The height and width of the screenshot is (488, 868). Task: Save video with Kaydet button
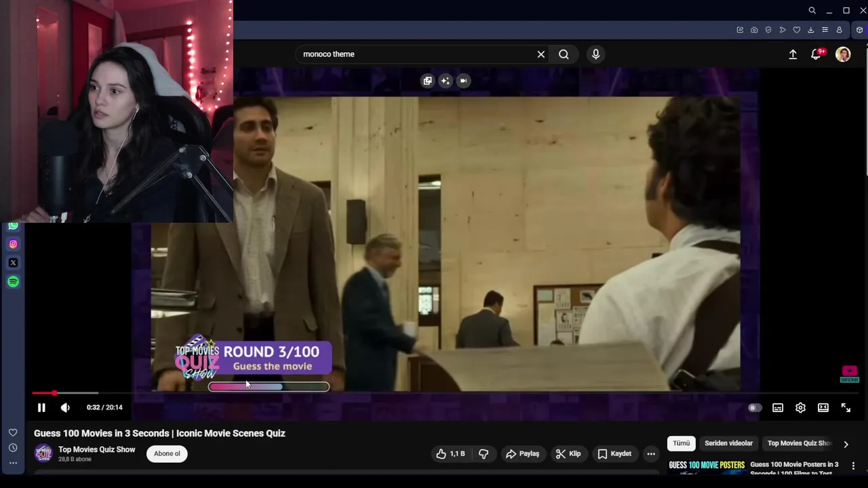click(x=614, y=454)
